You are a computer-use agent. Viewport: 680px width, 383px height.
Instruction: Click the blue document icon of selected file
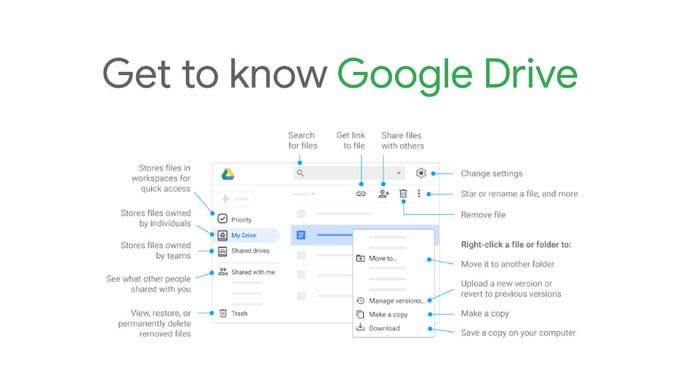(301, 235)
